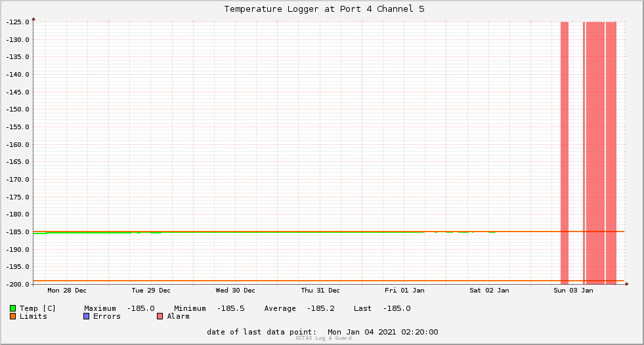Click the green temperature trace near Mon 28 Dec
644x345 pixels.
pyautogui.click(x=67, y=233)
